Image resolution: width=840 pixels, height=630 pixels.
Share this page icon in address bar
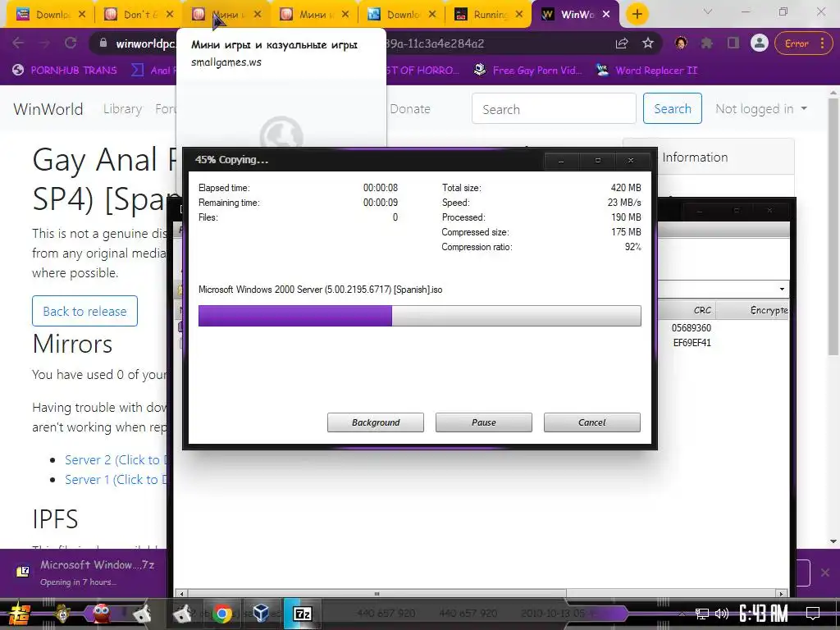point(622,43)
